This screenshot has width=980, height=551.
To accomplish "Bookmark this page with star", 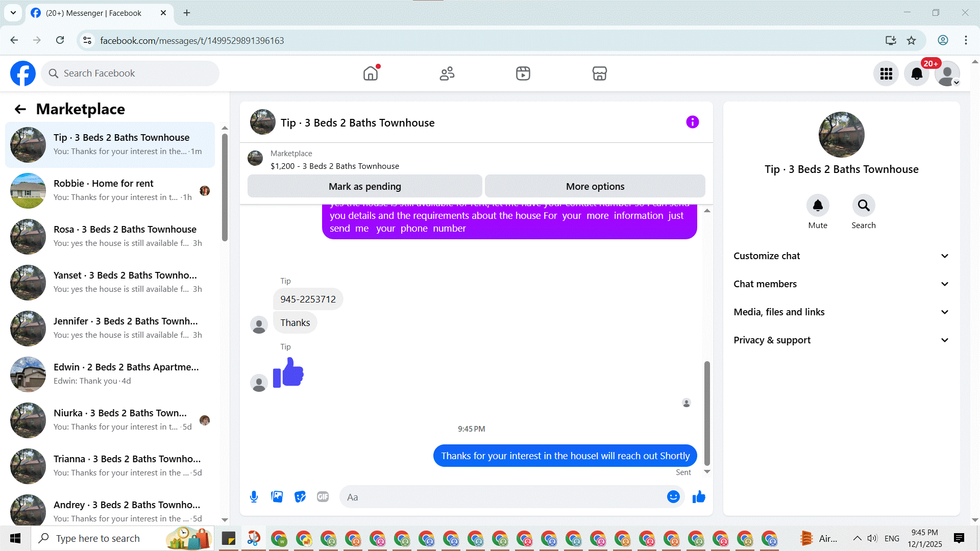I will pyautogui.click(x=911, y=40).
